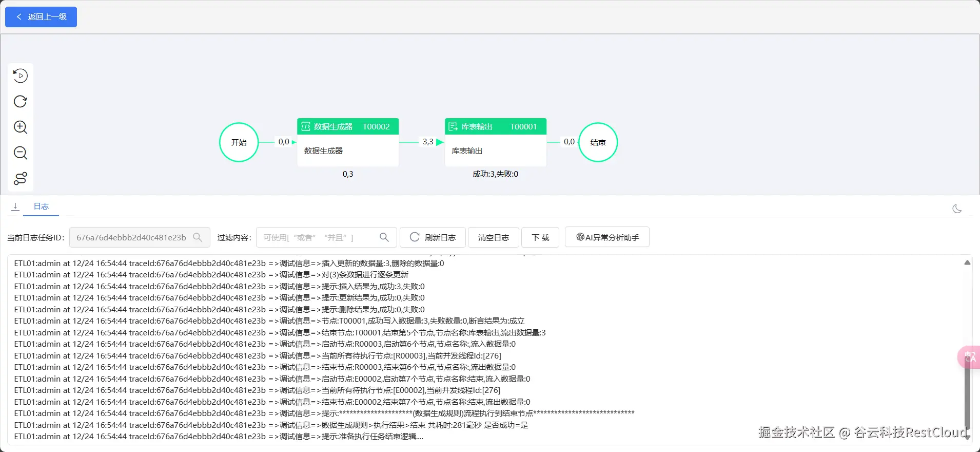Switch to the 日志 tab
The height and width of the screenshot is (452, 980).
click(41, 206)
